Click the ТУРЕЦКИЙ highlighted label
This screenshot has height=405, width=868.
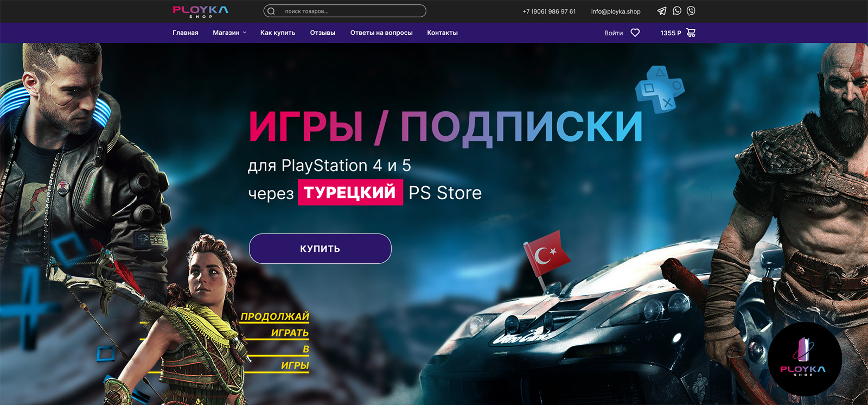[x=350, y=192]
